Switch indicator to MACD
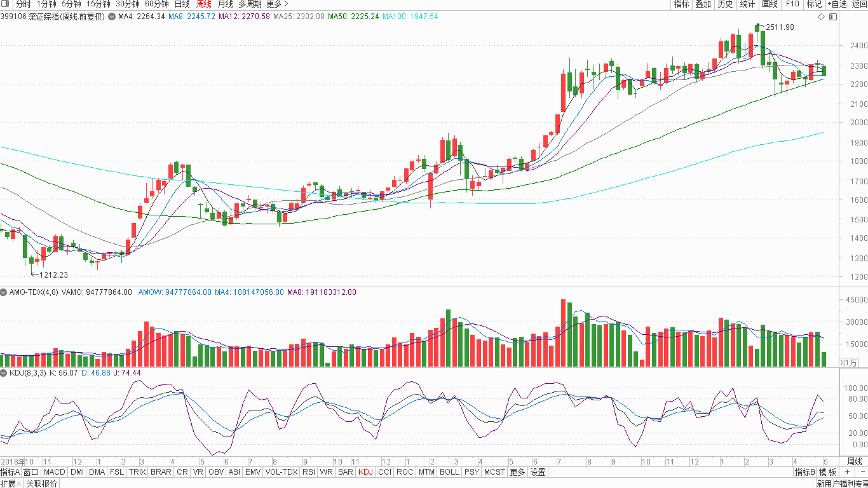The height and width of the screenshot is (488, 868). click(55, 472)
